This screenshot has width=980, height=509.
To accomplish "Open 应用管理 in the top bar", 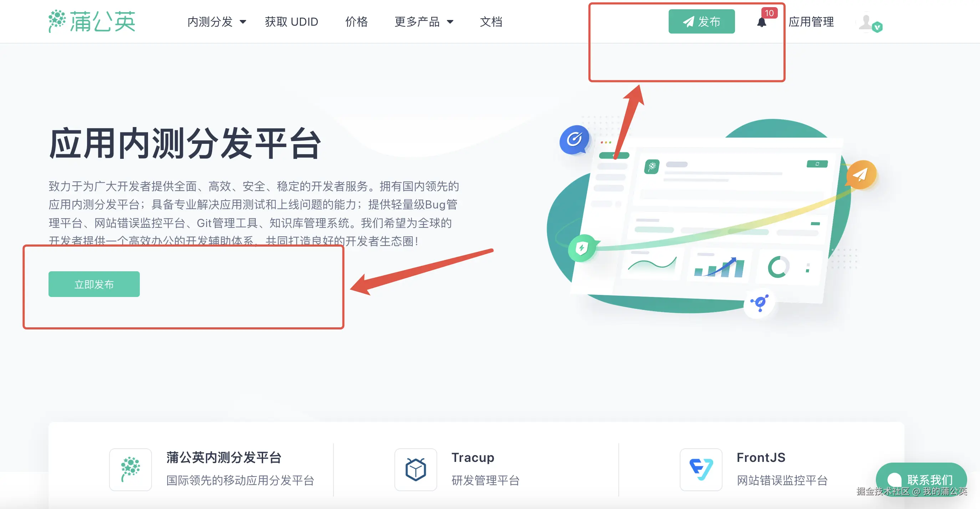I will coord(811,22).
